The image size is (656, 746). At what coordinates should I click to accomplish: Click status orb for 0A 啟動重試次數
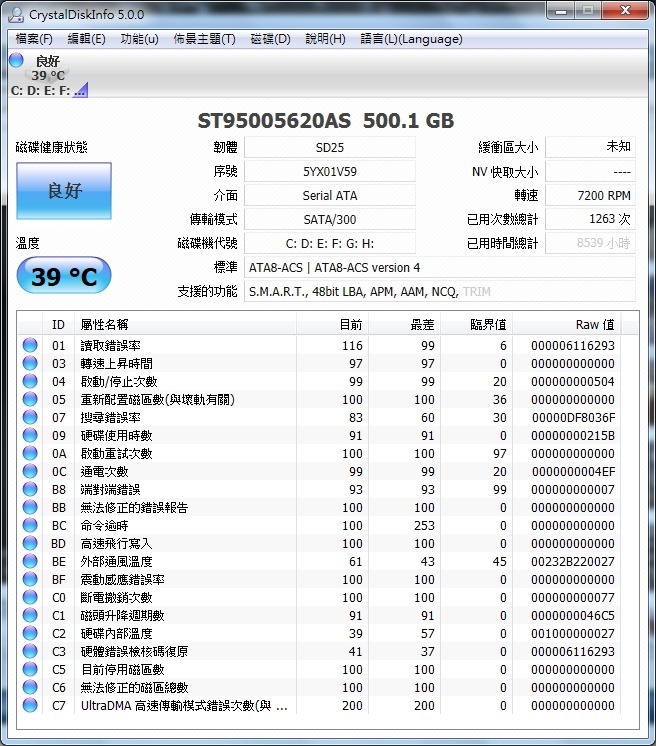[30, 453]
